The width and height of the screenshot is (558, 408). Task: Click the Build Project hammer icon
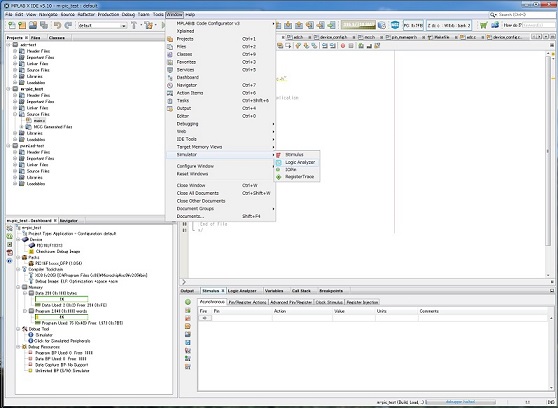(x=134, y=25)
